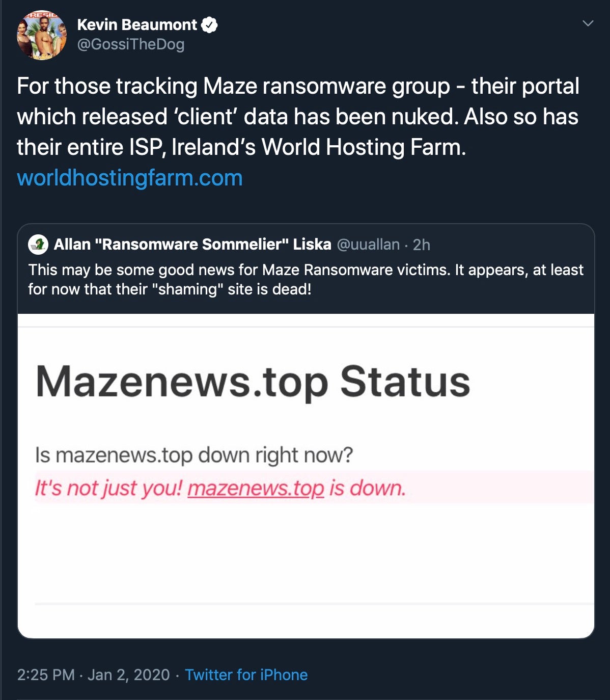Click the "It's not just you!" text

pyautogui.click(x=108, y=488)
